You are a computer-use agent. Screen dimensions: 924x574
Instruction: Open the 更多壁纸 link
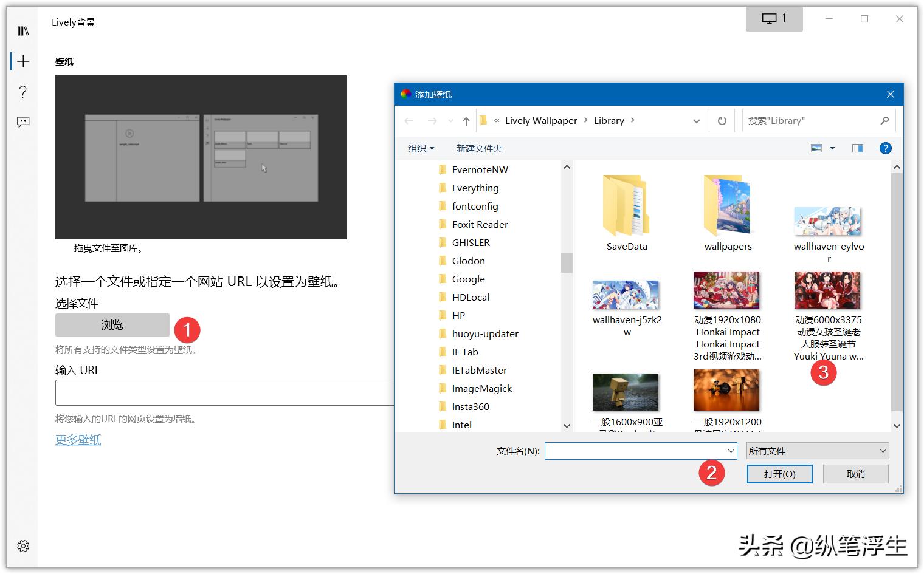[x=78, y=439]
